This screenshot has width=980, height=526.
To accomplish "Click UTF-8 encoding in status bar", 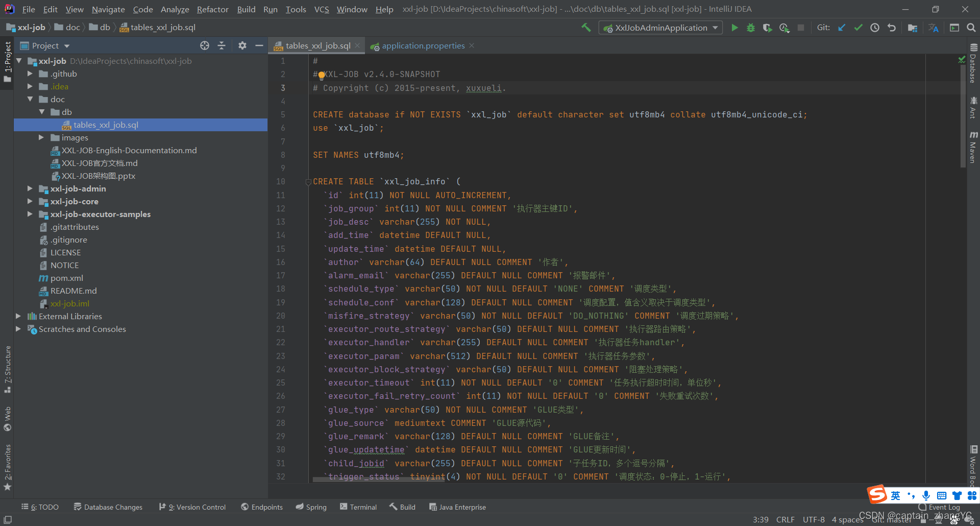I will tap(814, 519).
